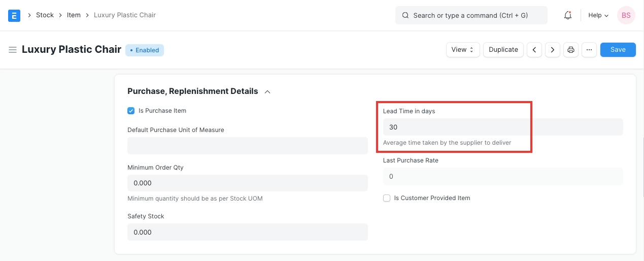Toggle the sidebar hamburger menu
Image resolution: width=644 pixels, height=261 pixels.
(13, 50)
